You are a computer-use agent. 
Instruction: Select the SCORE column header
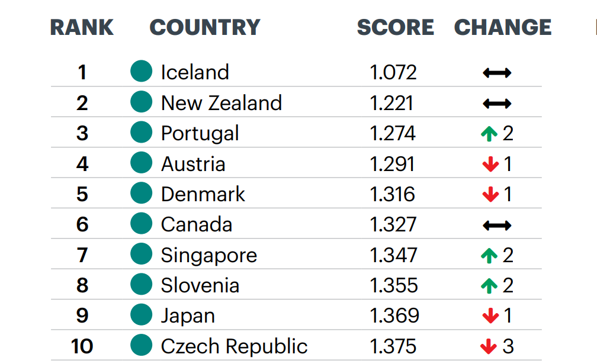tap(395, 27)
